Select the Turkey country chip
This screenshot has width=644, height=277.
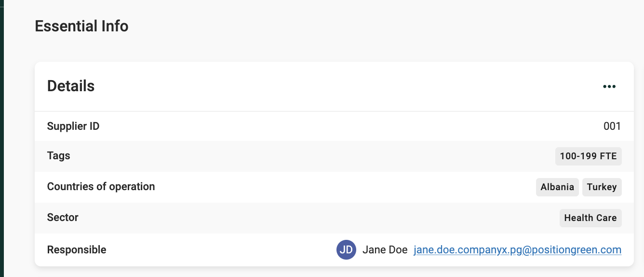point(602,187)
